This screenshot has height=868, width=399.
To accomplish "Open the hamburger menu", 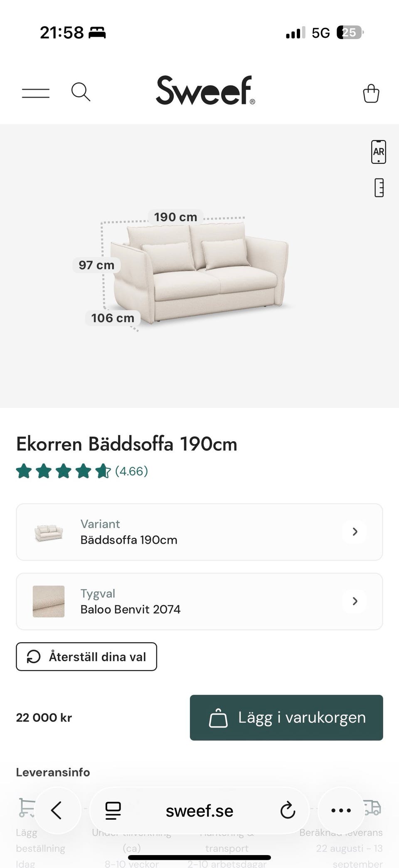I will point(36,93).
